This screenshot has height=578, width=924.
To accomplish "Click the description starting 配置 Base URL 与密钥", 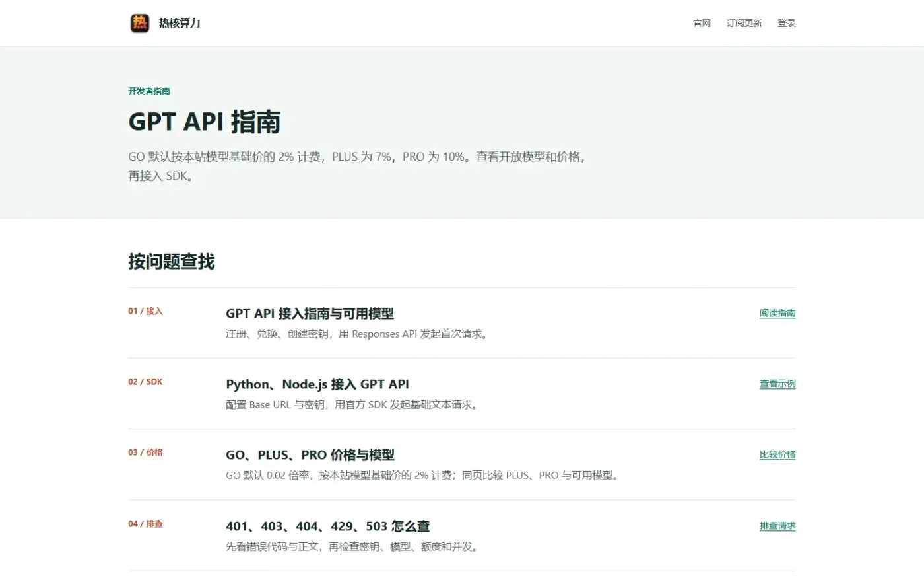I will click(352, 405).
